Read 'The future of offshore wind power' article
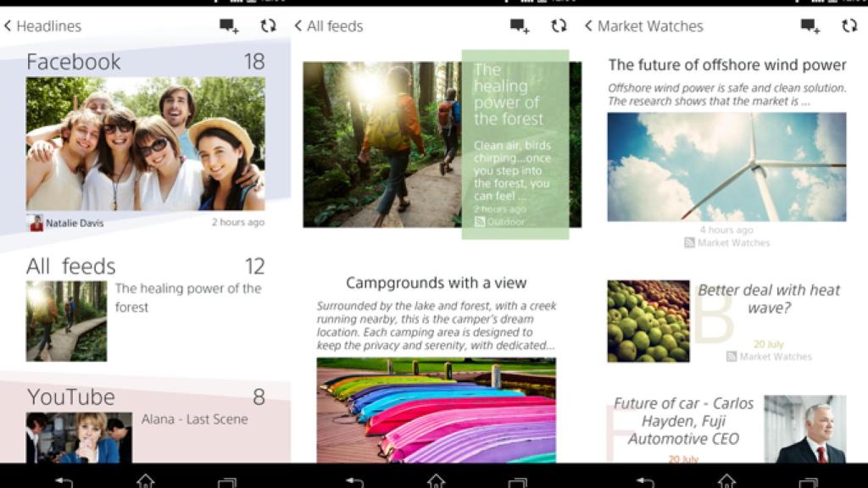This screenshot has height=488, width=868. pos(726,64)
